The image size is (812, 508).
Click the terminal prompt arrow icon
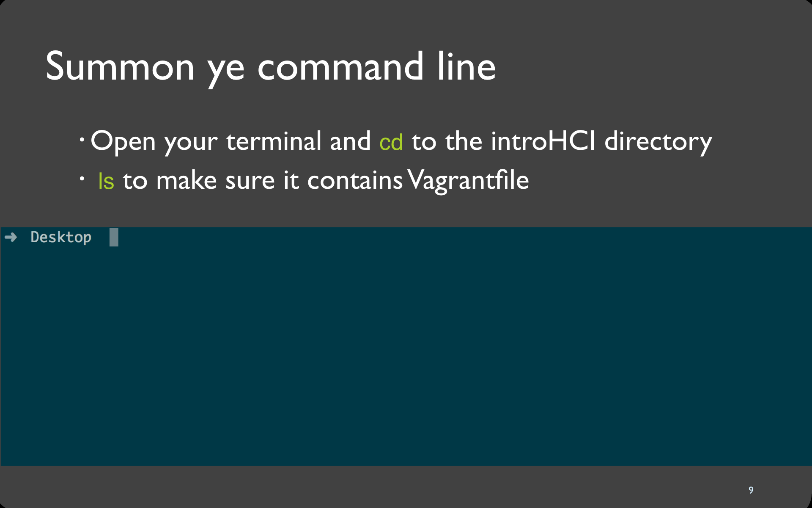click(x=11, y=237)
